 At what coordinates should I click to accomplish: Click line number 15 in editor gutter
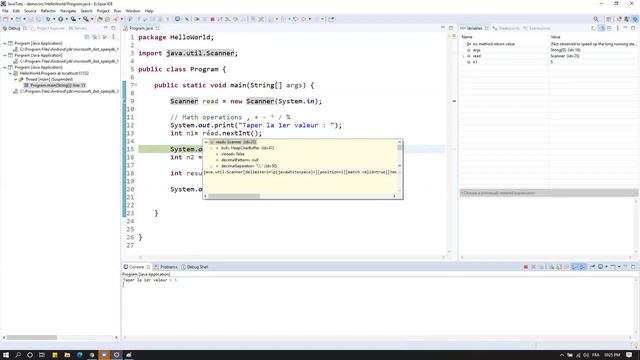(x=130, y=149)
